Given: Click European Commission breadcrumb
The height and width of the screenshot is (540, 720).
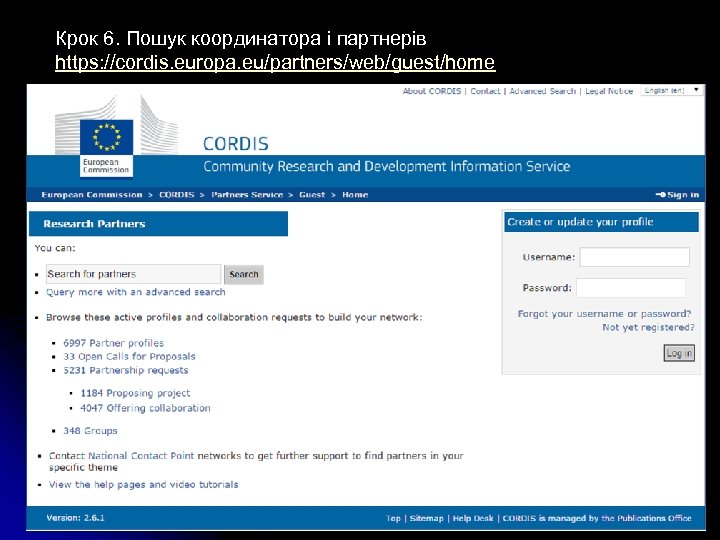Looking at the screenshot, I should pos(92,195).
